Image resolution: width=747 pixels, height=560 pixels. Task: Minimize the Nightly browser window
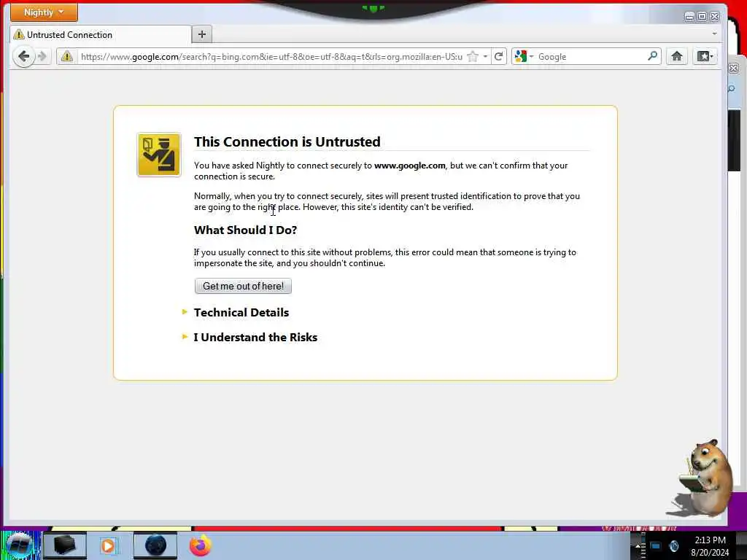tap(689, 17)
